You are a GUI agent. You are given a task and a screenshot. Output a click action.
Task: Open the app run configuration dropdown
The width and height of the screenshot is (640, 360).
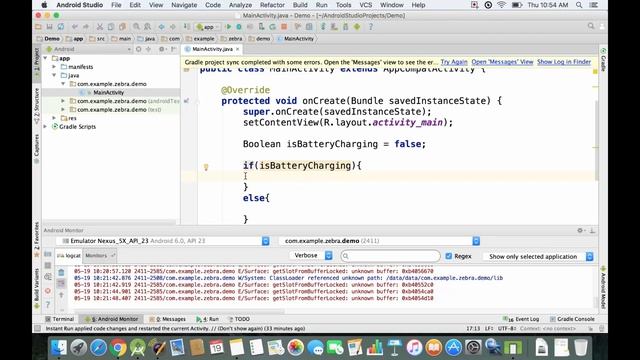(208, 27)
